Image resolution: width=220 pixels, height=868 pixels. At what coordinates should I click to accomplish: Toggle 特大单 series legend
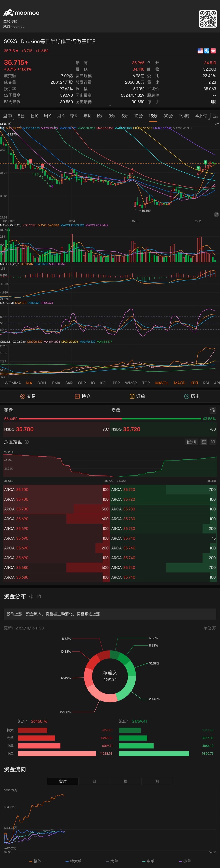tap(73, 861)
